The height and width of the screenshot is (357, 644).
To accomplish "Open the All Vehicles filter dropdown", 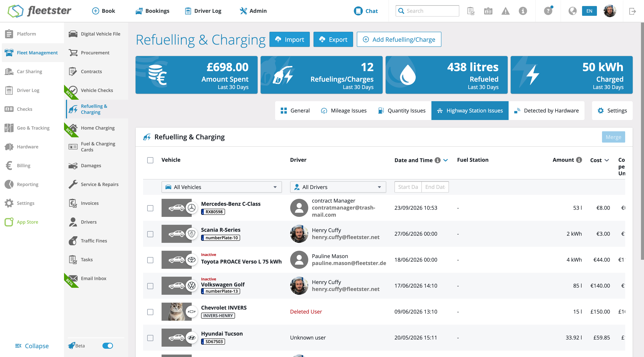I will pyautogui.click(x=221, y=187).
